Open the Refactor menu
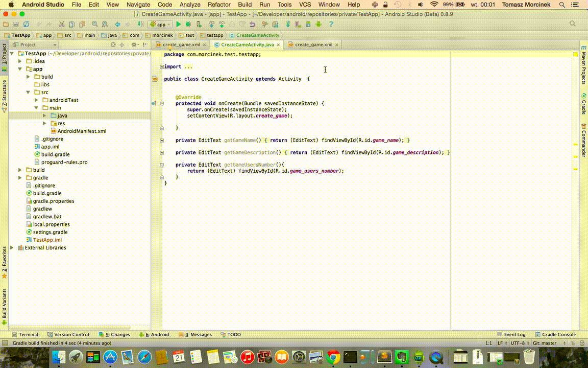The image size is (588, 368). (219, 5)
